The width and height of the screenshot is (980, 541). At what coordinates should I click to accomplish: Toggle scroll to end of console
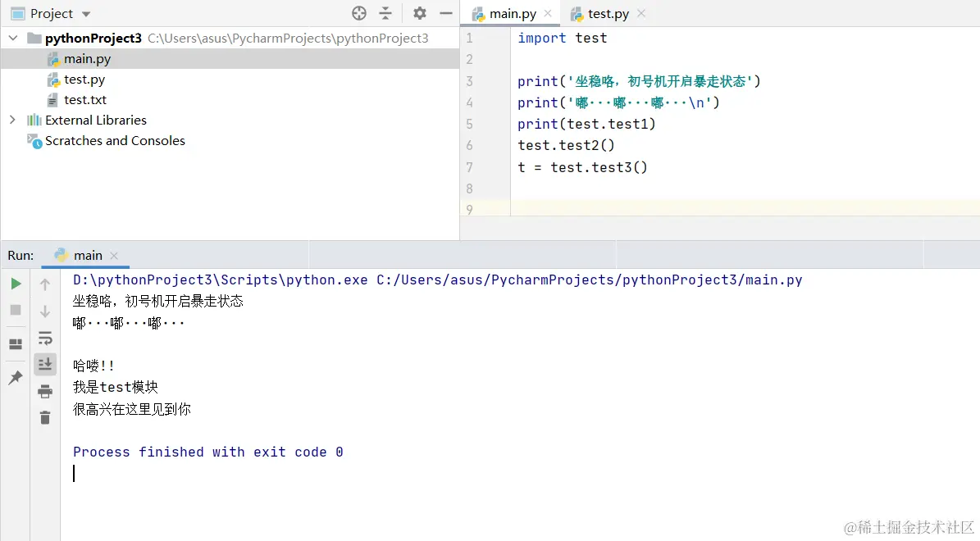click(x=45, y=364)
